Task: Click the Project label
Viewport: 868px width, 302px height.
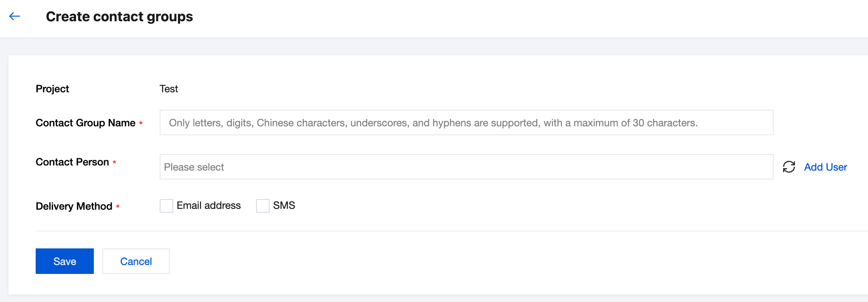Action: (52, 89)
